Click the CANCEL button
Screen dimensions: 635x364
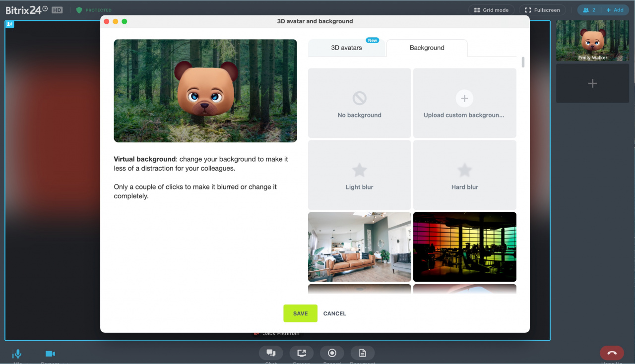335,313
